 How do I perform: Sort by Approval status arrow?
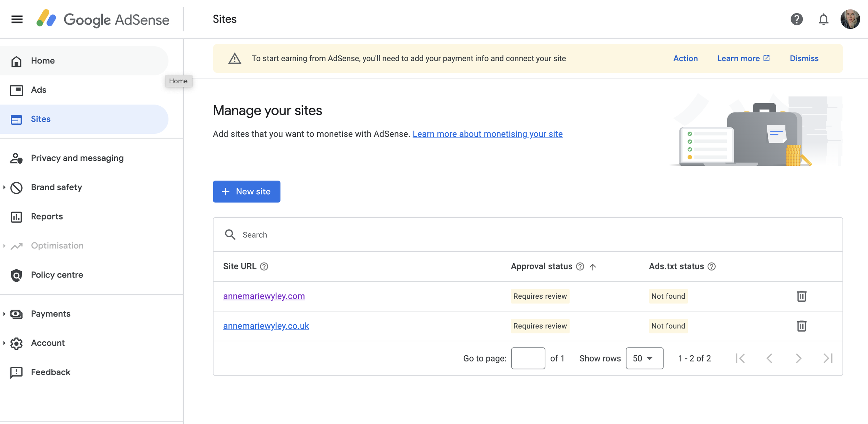coord(593,267)
